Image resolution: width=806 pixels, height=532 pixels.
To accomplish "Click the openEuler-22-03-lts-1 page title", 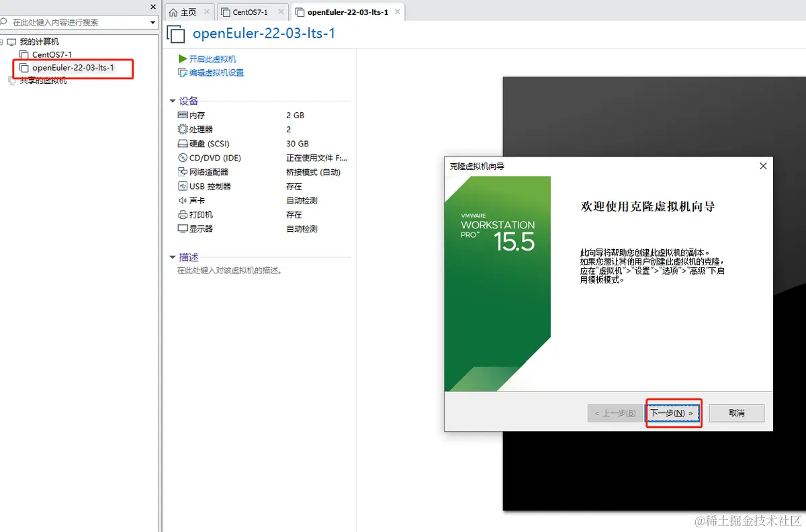I will click(x=263, y=34).
